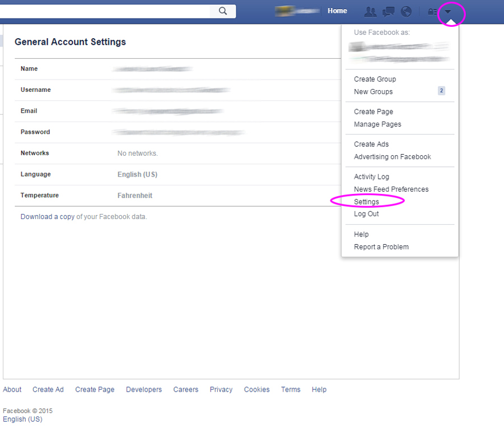Image resolution: width=504 pixels, height=437 pixels.
Task: Open the About footer link
Action: pyautogui.click(x=12, y=389)
